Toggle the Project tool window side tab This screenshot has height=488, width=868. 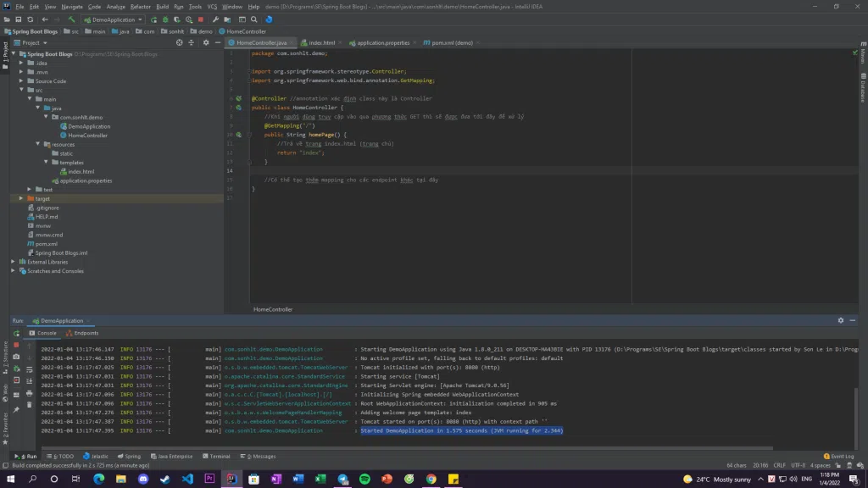click(x=4, y=51)
